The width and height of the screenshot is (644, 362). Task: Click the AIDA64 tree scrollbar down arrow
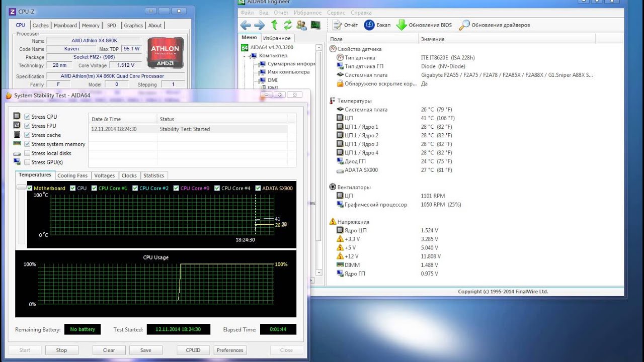pos(318,273)
